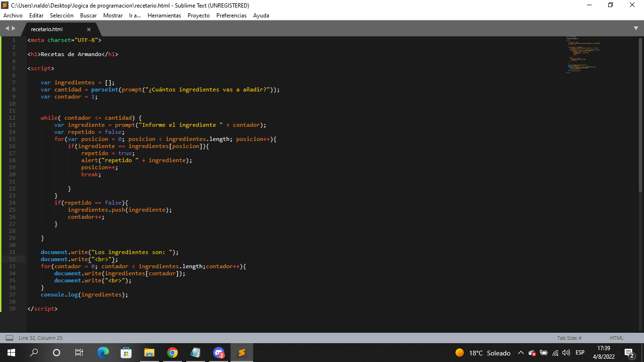Change the HTML syntax selector
The image size is (644, 362).
[x=617, y=338]
